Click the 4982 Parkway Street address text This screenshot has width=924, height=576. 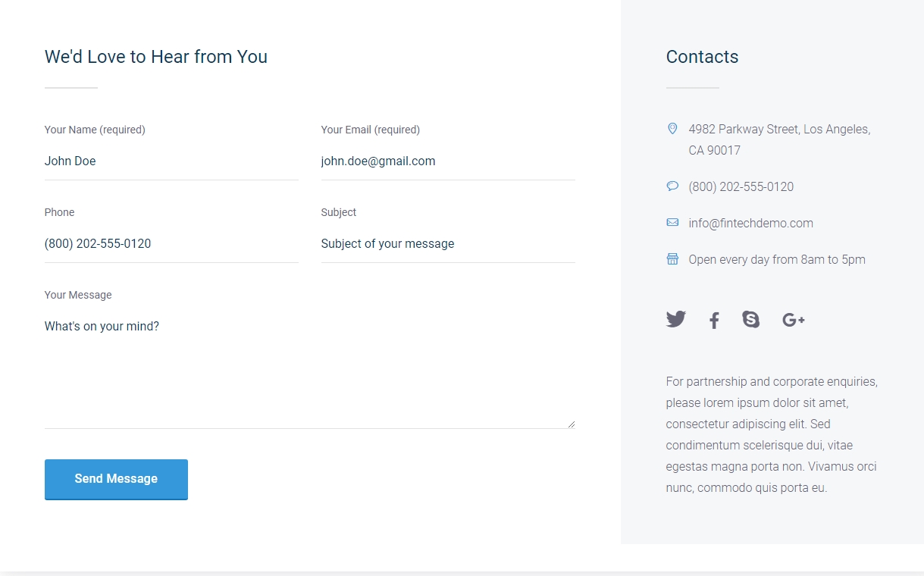pyautogui.click(x=778, y=130)
